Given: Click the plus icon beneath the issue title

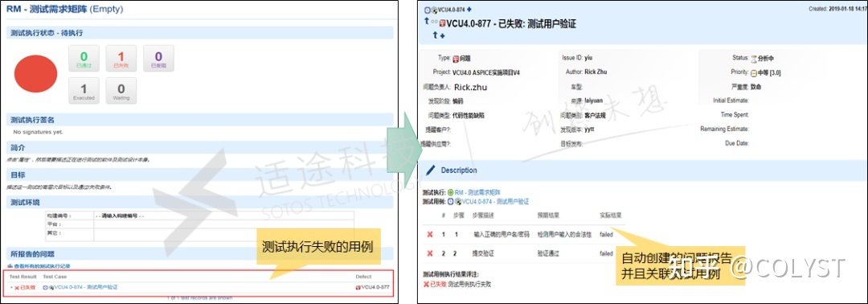Looking at the screenshot, I should click(442, 35).
